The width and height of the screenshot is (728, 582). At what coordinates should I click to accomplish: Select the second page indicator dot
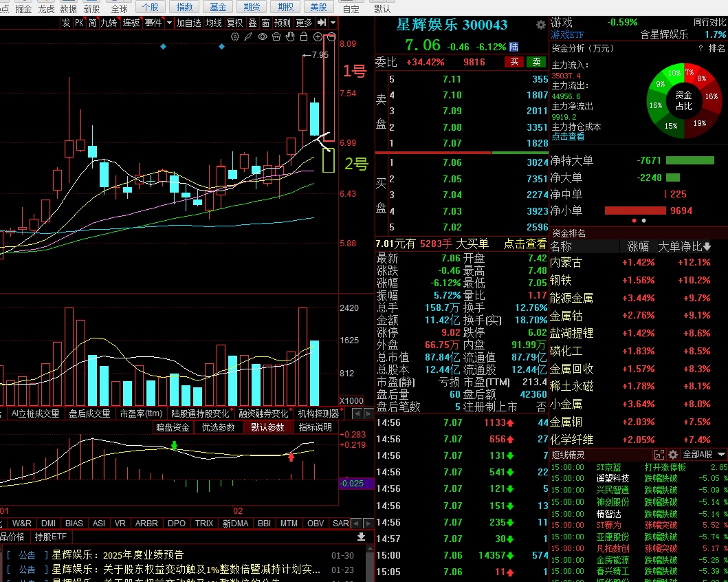coord(643,221)
